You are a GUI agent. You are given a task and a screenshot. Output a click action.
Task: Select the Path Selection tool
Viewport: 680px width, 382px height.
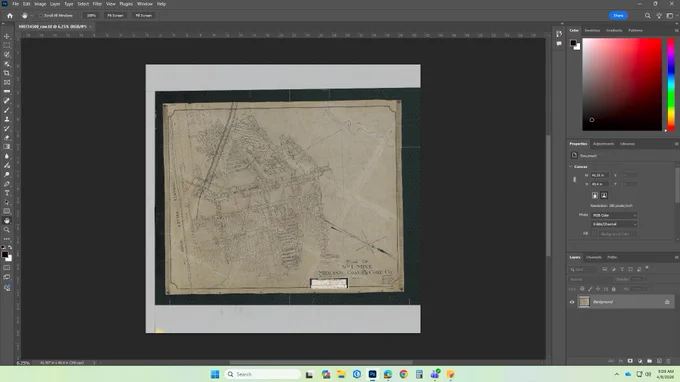7,202
